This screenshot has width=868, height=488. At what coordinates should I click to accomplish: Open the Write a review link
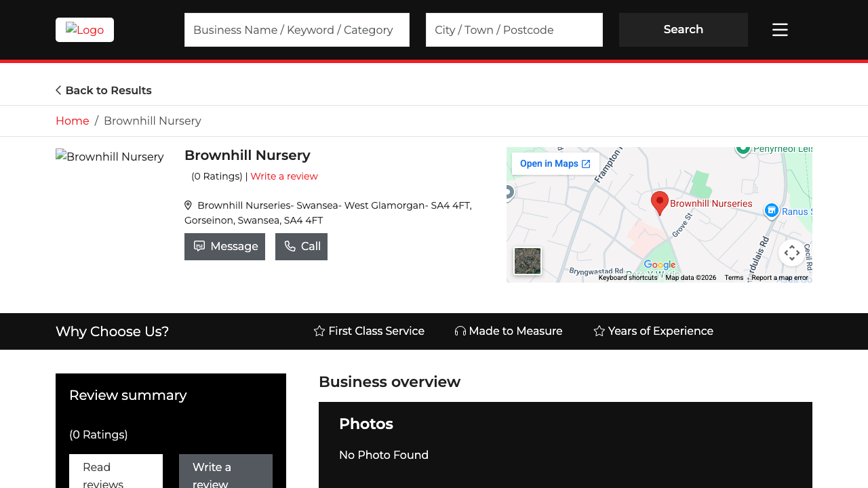[284, 176]
